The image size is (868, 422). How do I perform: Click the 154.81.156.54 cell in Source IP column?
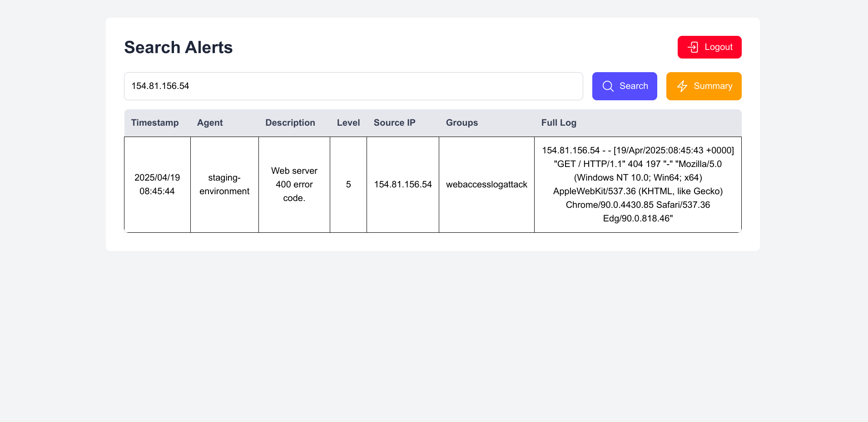403,185
